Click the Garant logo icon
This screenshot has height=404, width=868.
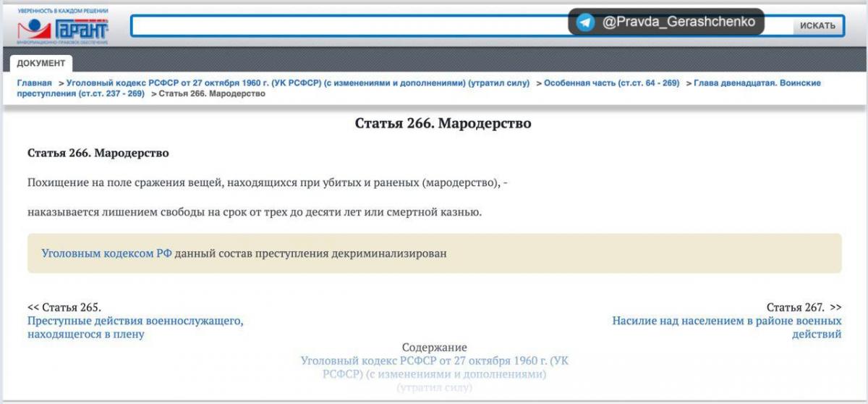[x=62, y=28]
